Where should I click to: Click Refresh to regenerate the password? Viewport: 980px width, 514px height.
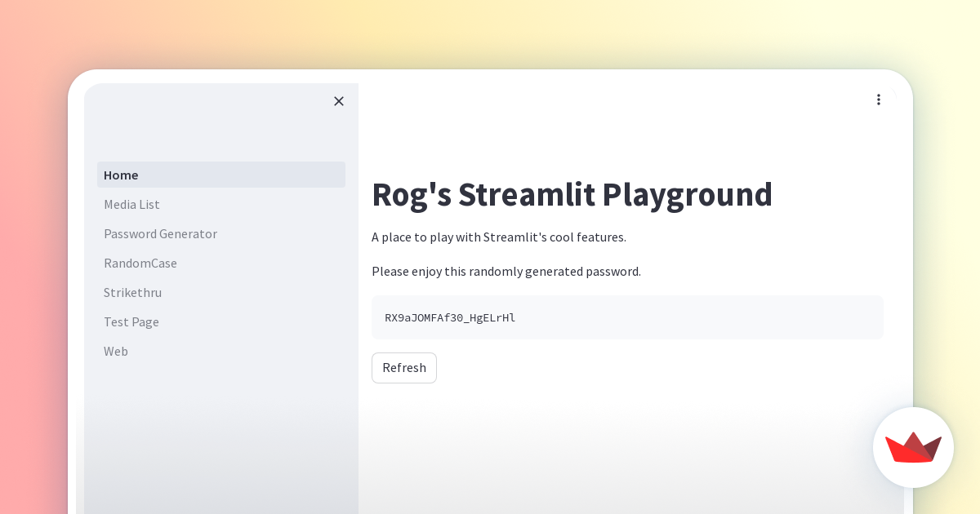click(x=403, y=368)
